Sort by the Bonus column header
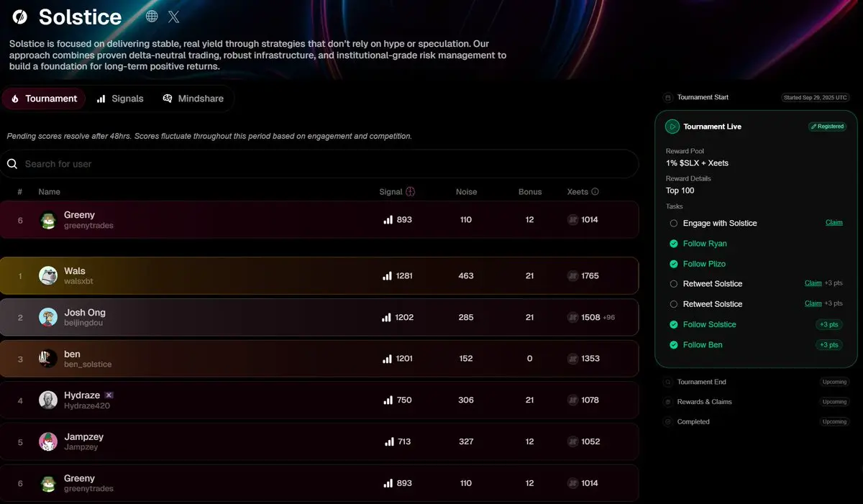 [x=530, y=192]
